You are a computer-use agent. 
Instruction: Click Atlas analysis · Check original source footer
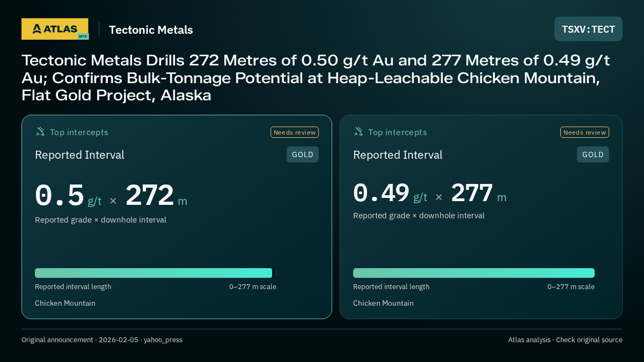coord(565,340)
